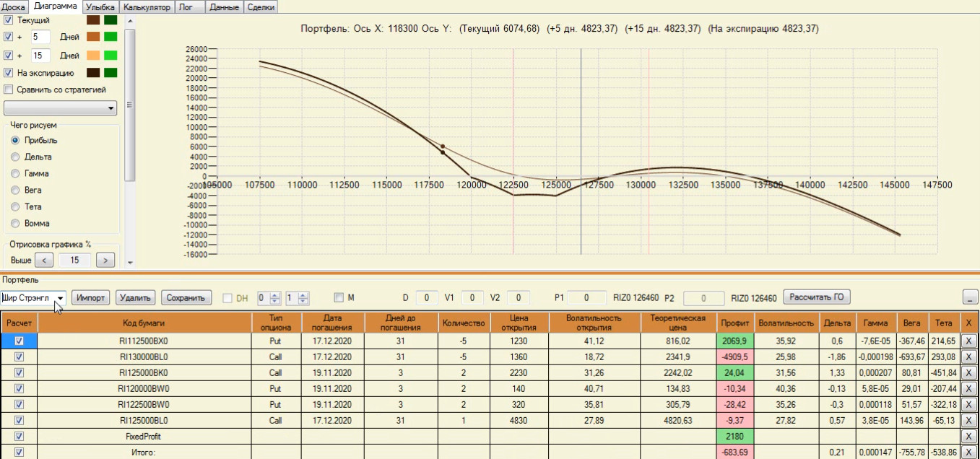Click the Код бумаги column header
Image resolution: width=980 pixels, height=459 pixels.
pos(144,323)
